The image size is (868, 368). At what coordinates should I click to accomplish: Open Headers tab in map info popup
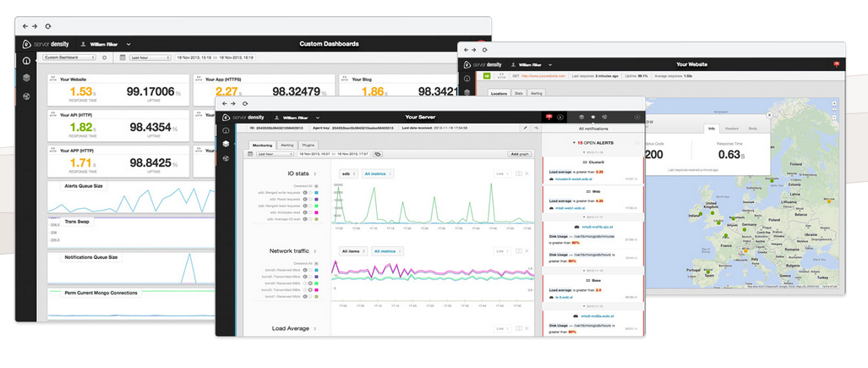[731, 129]
